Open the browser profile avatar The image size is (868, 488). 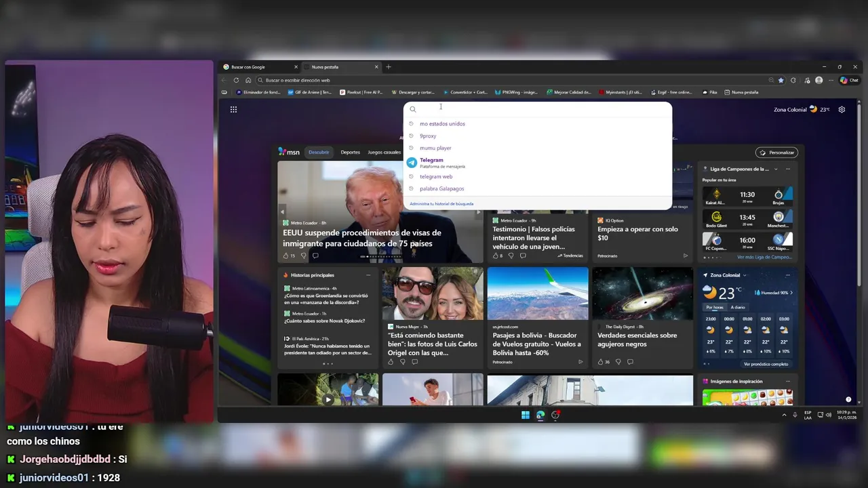pyautogui.click(x=819, y=80)
